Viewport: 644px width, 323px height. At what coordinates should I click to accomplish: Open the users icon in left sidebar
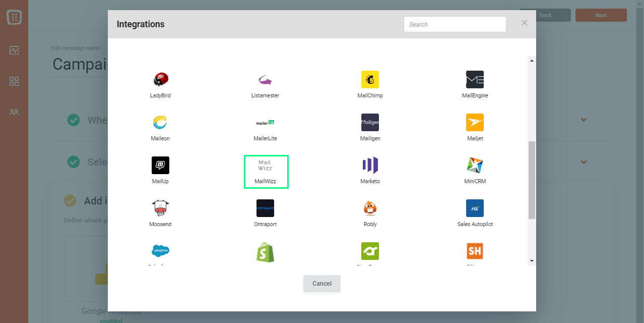click(14, 112)
